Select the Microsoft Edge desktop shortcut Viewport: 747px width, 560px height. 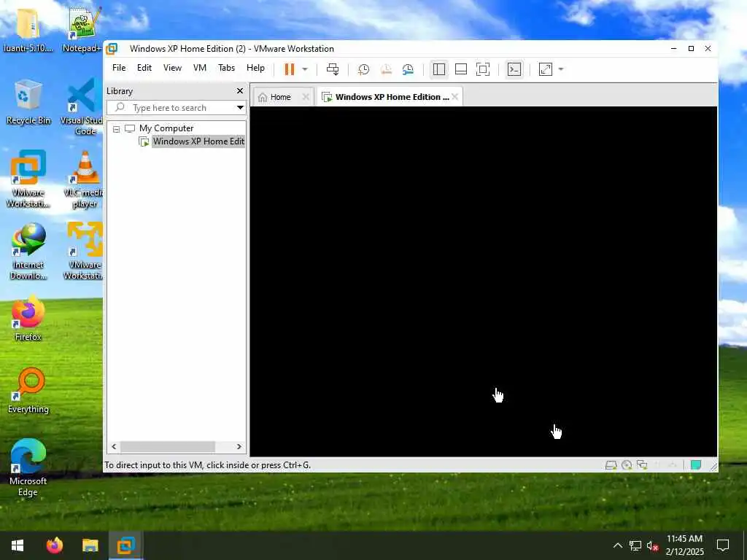tap(28, 469)
